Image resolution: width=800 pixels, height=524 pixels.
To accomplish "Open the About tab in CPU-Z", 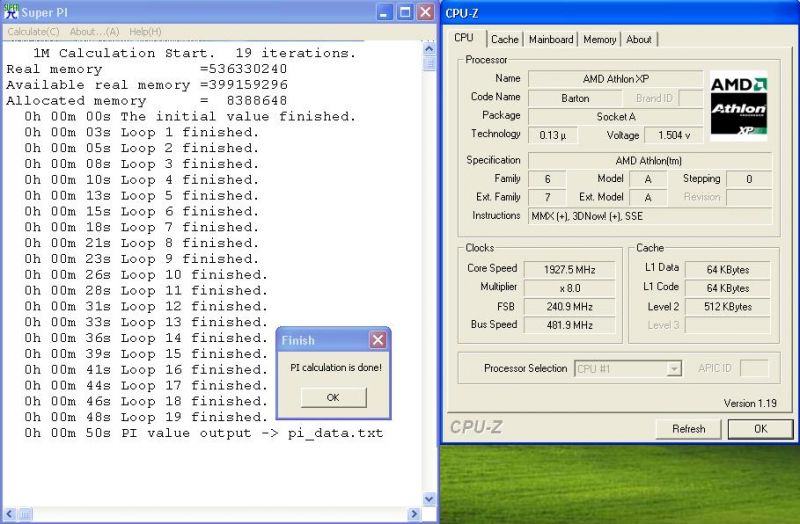I will tap(639, 39).
